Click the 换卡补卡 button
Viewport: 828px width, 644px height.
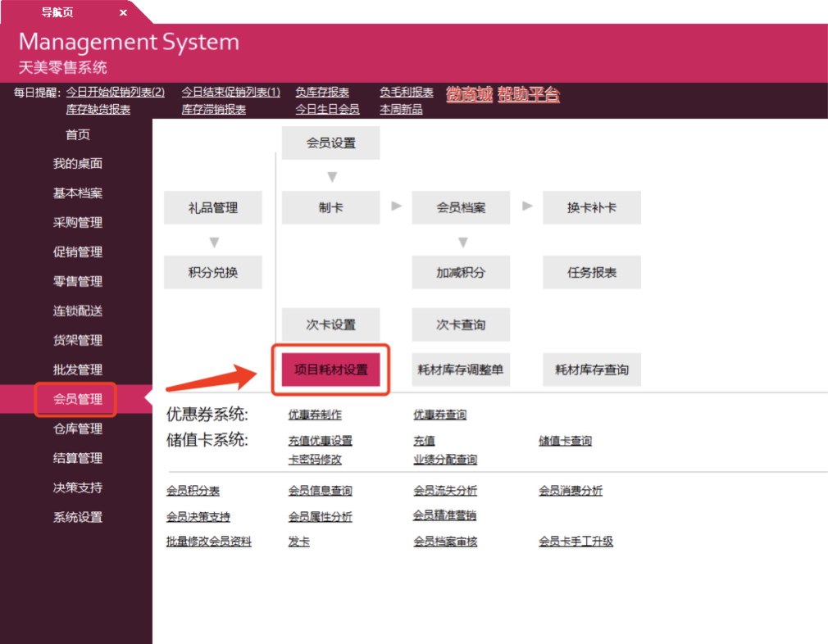(591, 208)
